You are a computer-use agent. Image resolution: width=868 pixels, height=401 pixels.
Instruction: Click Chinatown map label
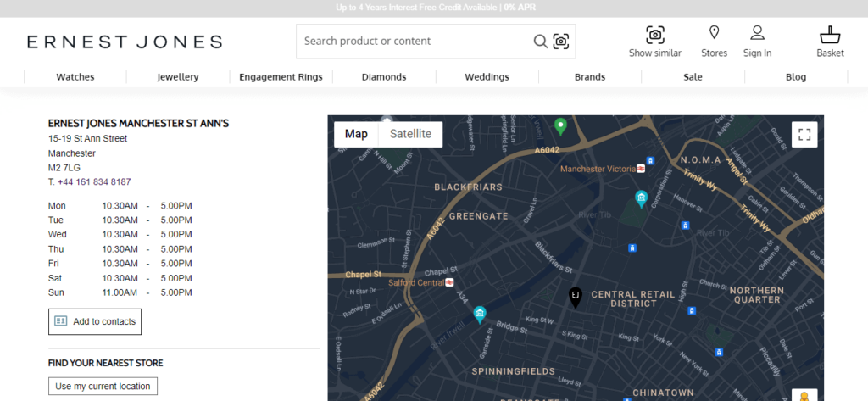663,393
